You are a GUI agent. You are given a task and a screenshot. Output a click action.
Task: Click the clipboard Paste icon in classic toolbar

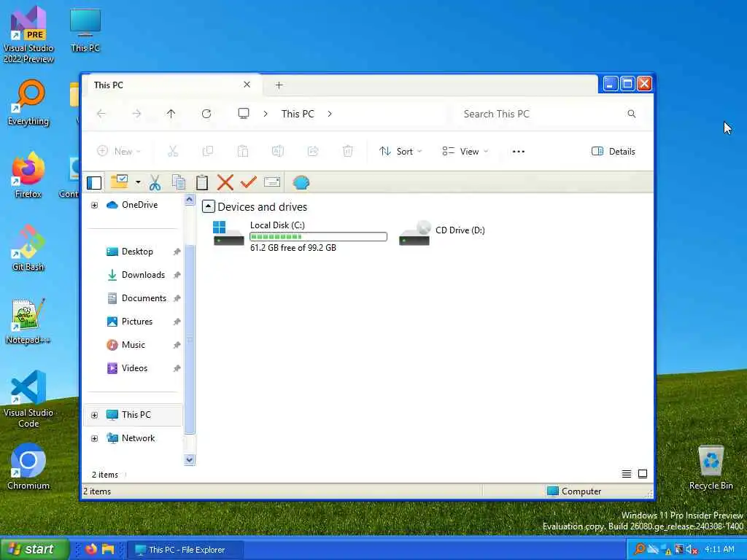[202, 182]
